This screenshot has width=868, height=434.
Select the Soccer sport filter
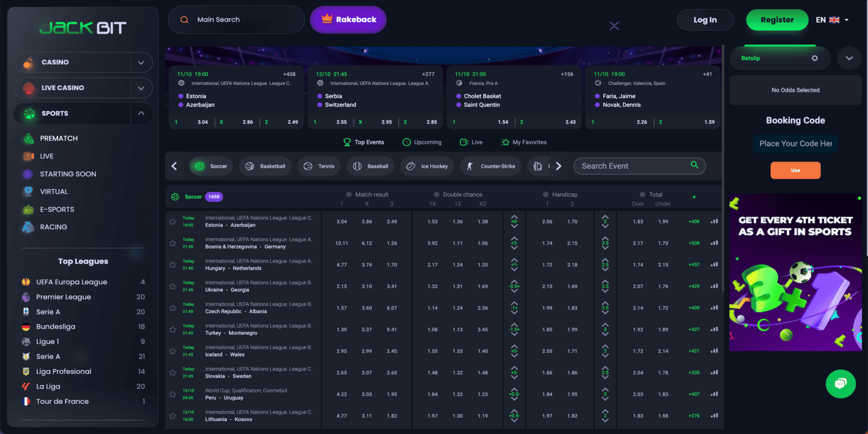pos(211,166)
